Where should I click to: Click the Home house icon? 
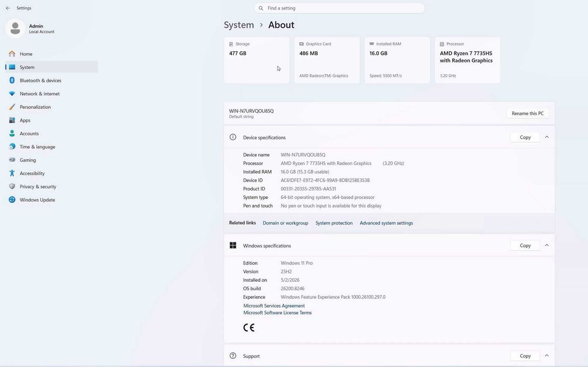tap(12, 54)
